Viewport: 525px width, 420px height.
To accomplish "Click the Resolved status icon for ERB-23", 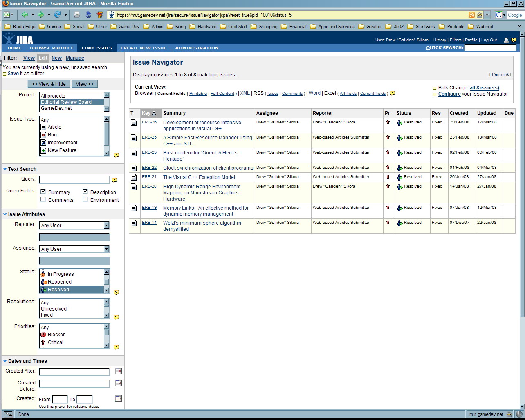I will click(399, 153).
